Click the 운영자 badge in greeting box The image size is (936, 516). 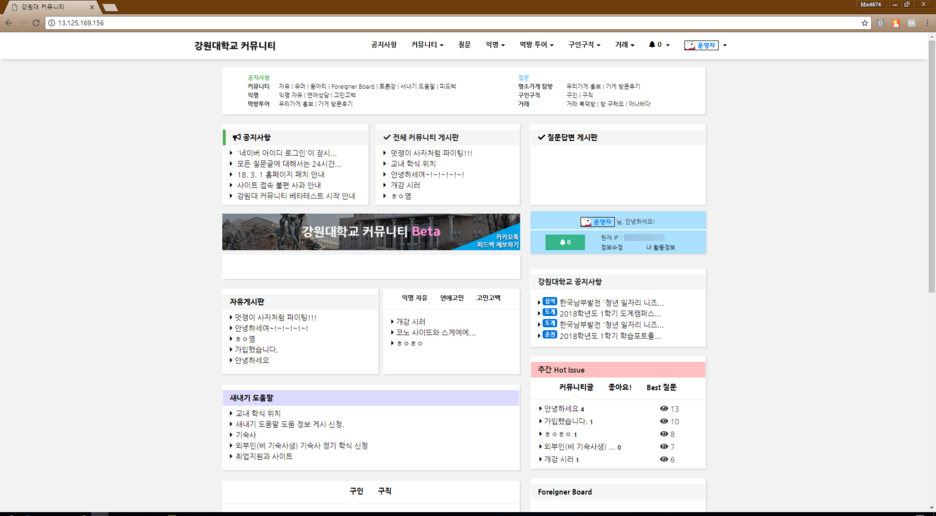coord(597,222)
